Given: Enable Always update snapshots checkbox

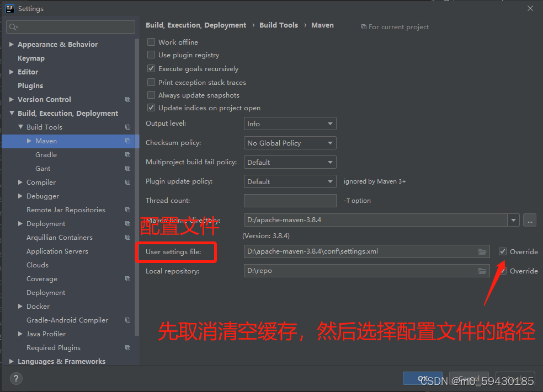Looking at the screenshot, I should [x=151, y=95].
